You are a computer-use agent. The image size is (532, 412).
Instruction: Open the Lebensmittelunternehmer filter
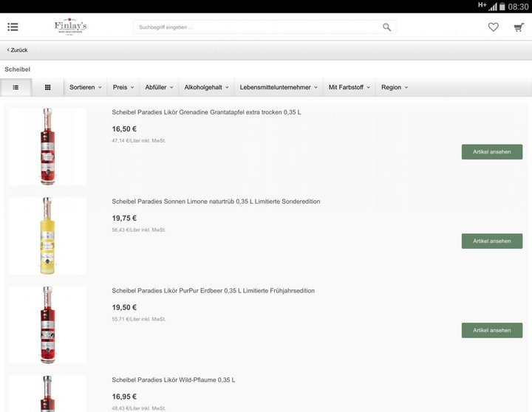[279, 87]
